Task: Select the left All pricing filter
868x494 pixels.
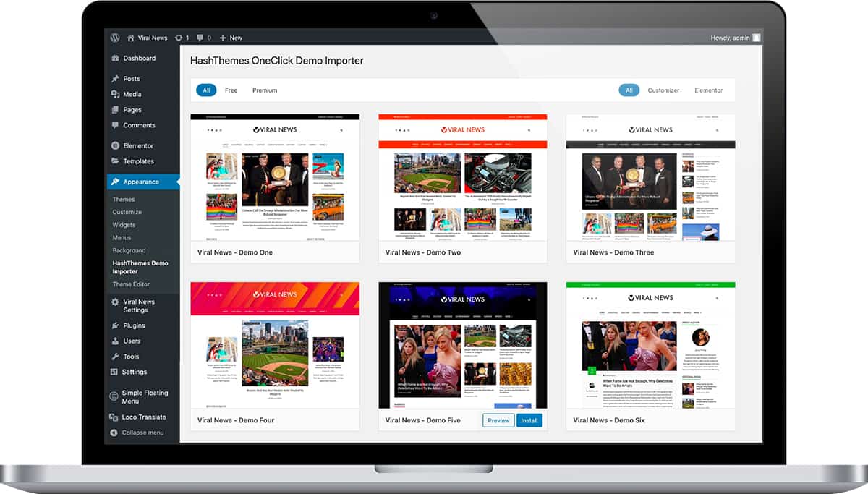Action: point(206,90)
